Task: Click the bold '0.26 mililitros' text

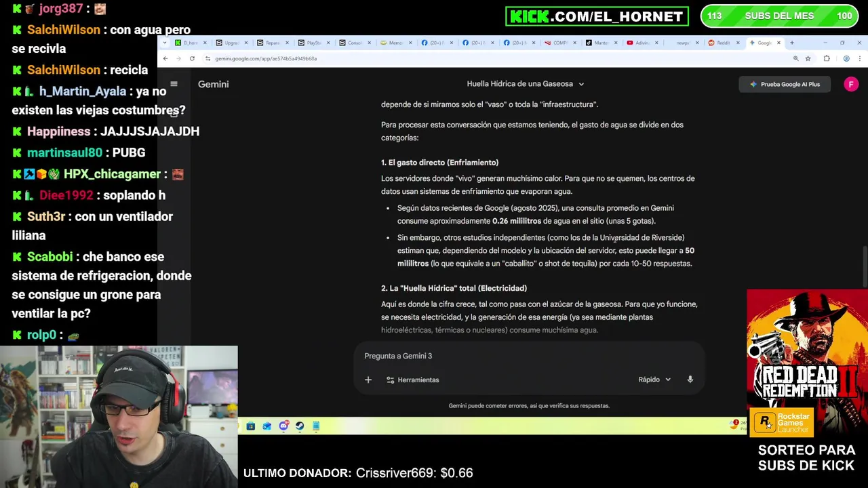Action: point(517,221)
